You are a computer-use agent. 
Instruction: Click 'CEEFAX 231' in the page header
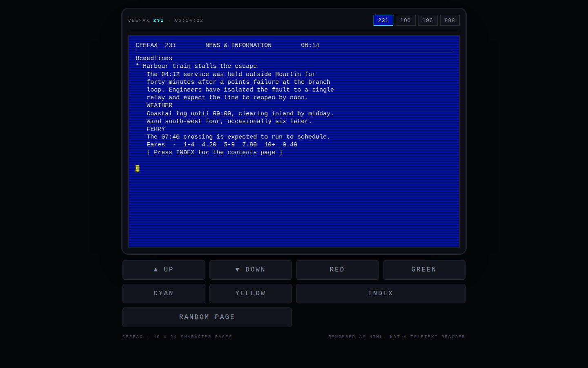[x=156, y=45]
